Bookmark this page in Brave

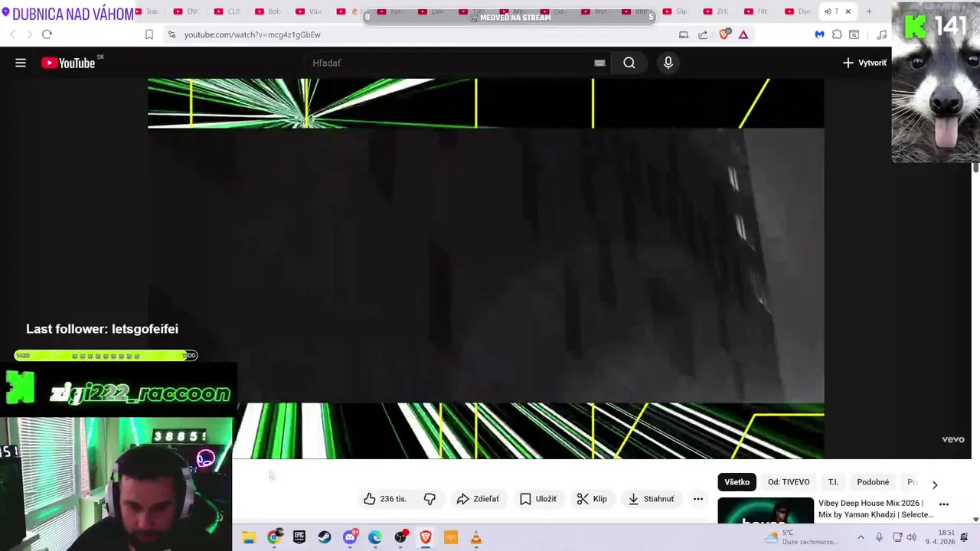point(149,34)
